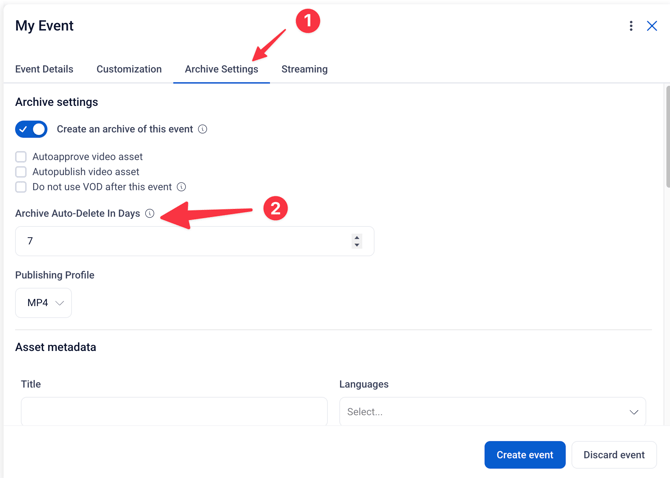Close the My Event dialog

point(652,26)
